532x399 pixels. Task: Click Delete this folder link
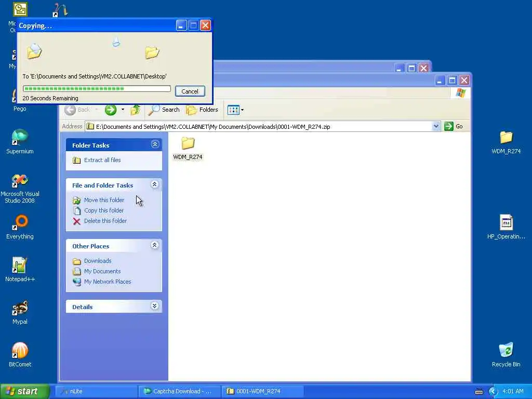coord(105,221)
